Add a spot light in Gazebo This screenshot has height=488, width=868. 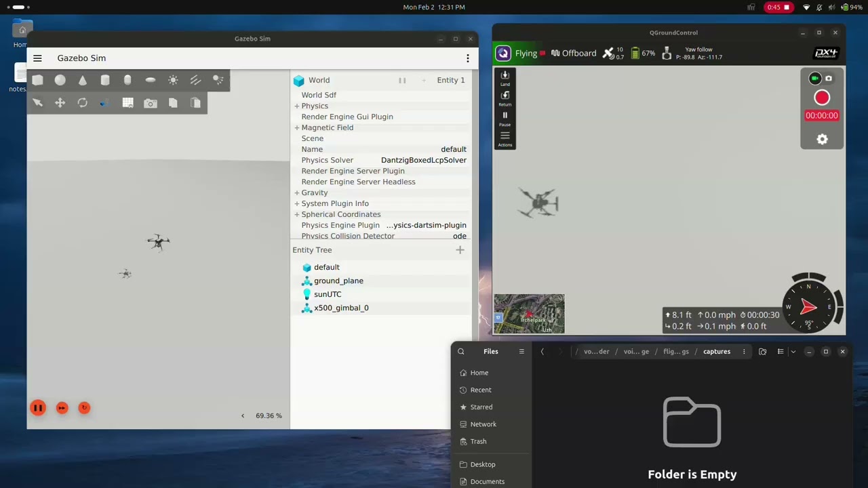(x=218, y=80)
